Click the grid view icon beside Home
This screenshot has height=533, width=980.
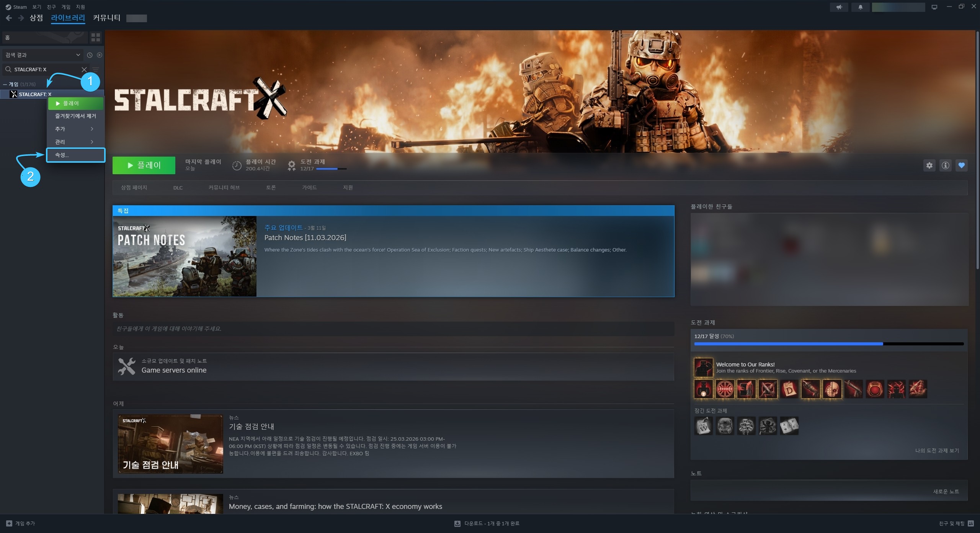click(x=95, y=37)
